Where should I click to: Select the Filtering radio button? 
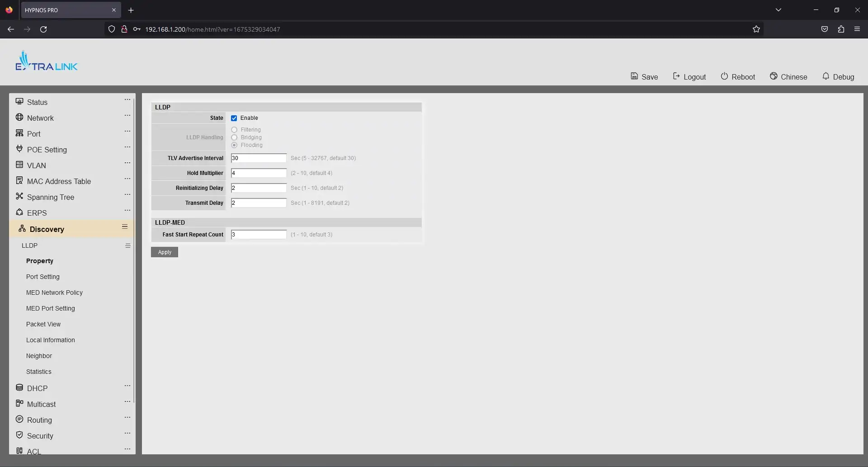[x=234, y=130]
